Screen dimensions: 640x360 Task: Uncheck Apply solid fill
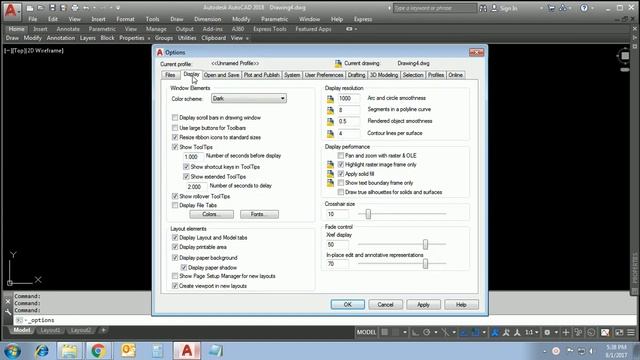[x=341, y=174]
